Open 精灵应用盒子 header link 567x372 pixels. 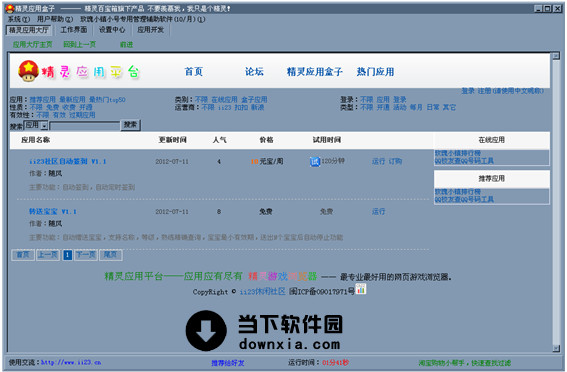tap(315, 72)
